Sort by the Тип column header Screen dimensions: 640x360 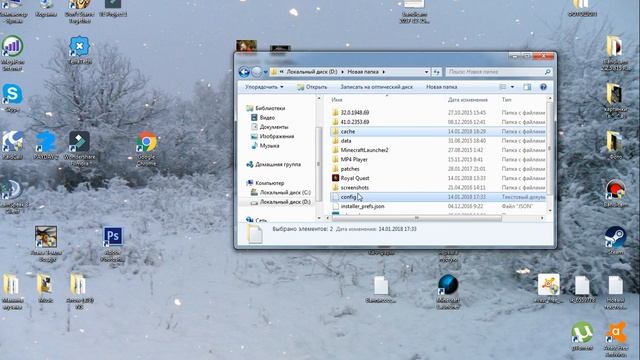(x=507, y=100)
